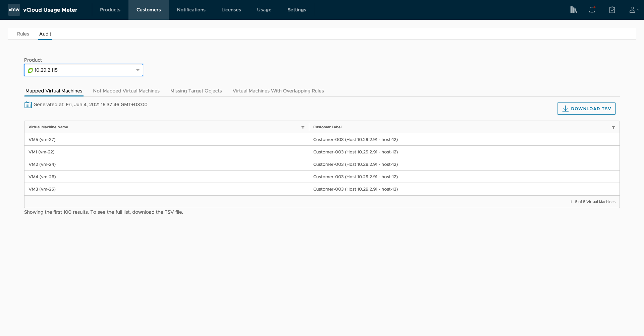The height and width of the screenshot is (336, 644).
Task: Download the TSV file
Action: click(586, 109)
